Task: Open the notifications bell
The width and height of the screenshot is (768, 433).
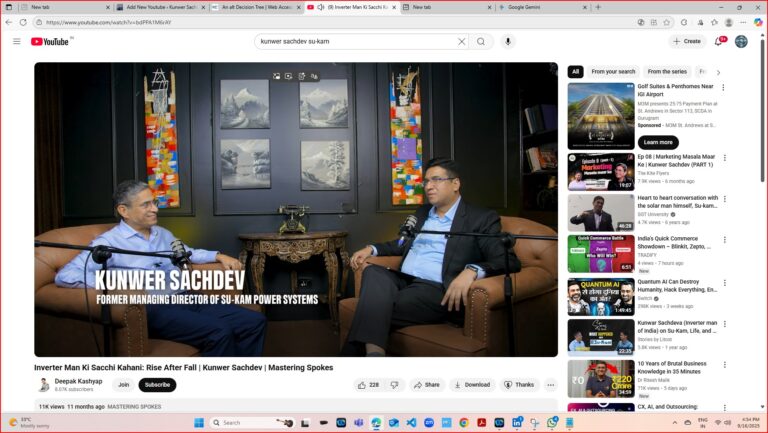Action: coord(719,42)
